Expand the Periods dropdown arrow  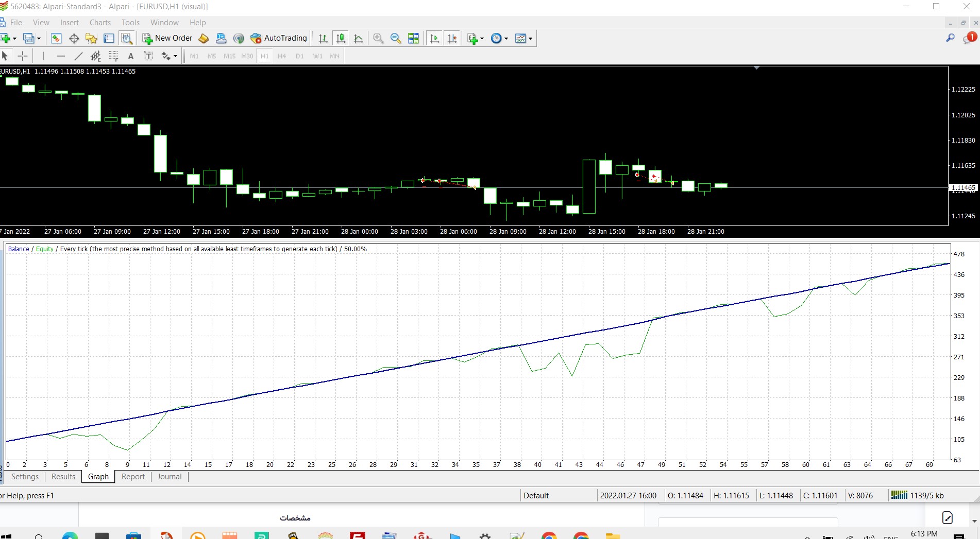(506, 39)
